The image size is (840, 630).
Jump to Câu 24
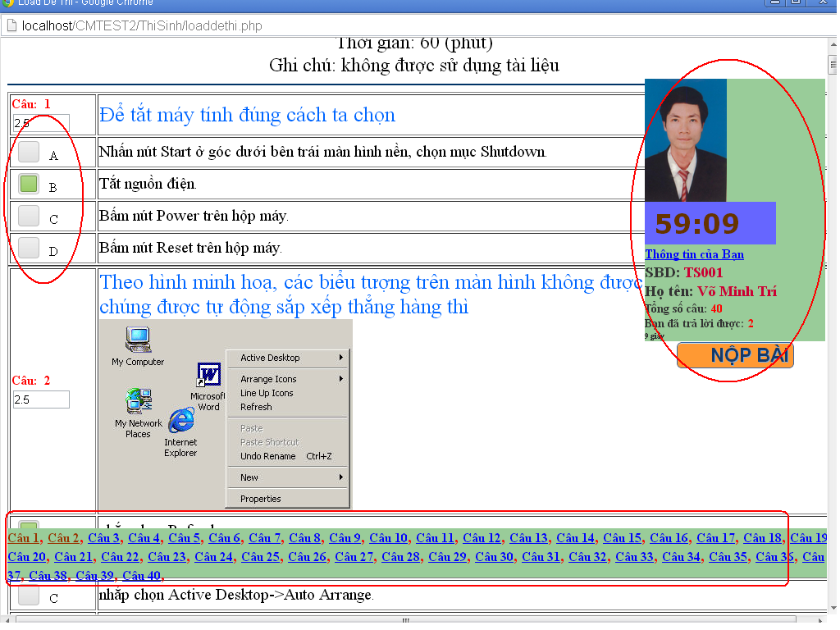[x=214, y=557]
